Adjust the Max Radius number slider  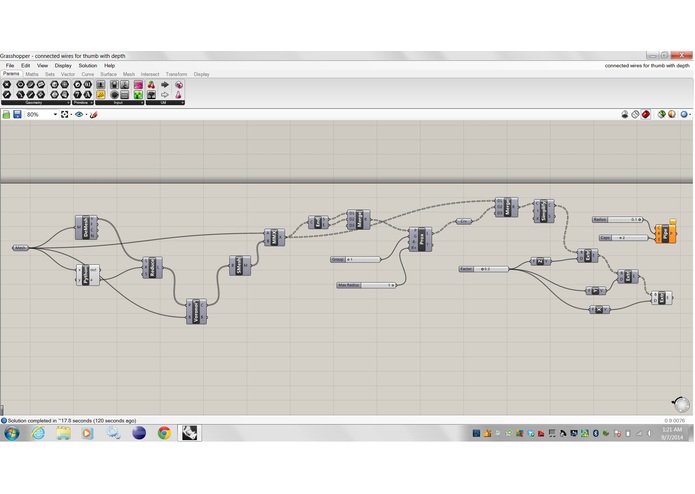click(366, 285)
